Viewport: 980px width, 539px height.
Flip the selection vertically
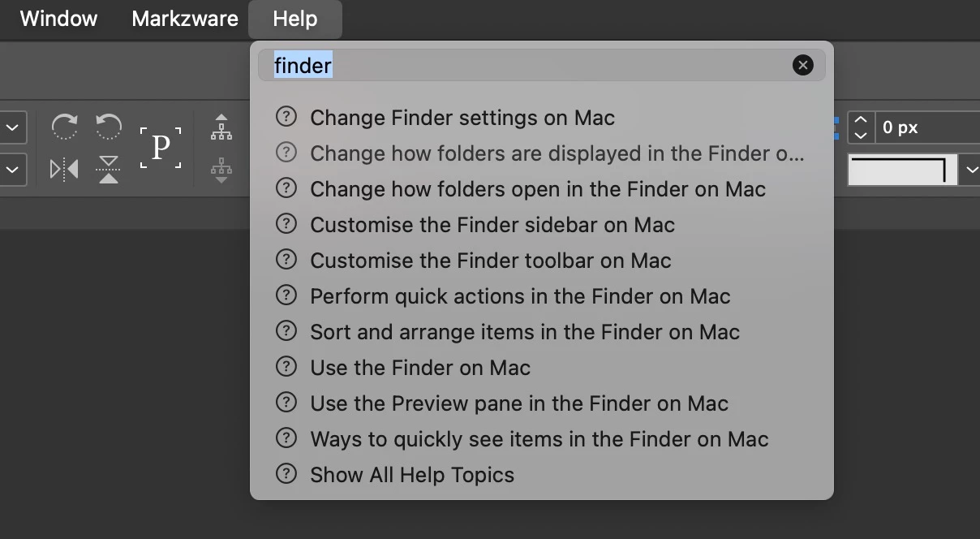point(109,169)
